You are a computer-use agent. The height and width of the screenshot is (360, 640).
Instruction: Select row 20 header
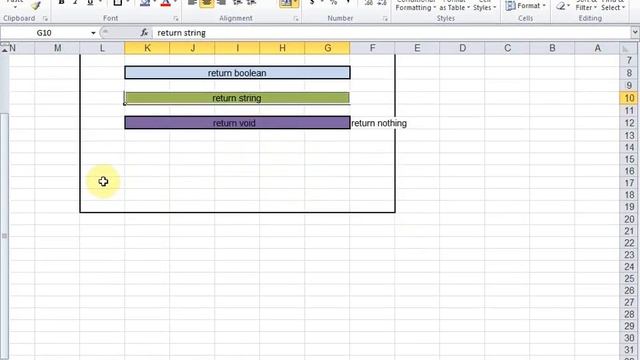coord(629,219)
